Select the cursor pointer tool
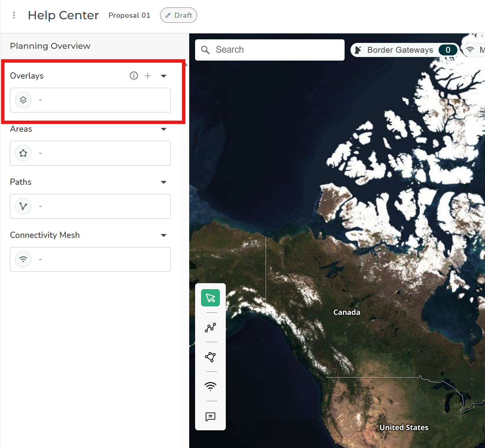The image size is (485, 448). 210,298
